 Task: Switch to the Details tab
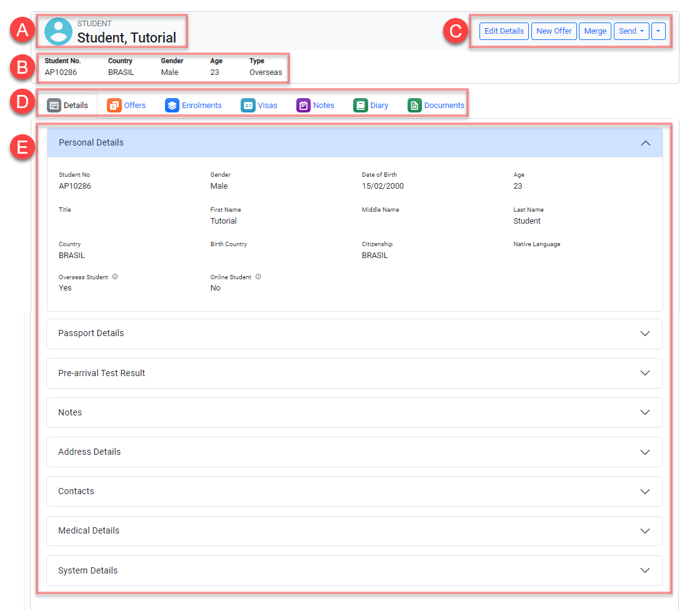(68, 106)
